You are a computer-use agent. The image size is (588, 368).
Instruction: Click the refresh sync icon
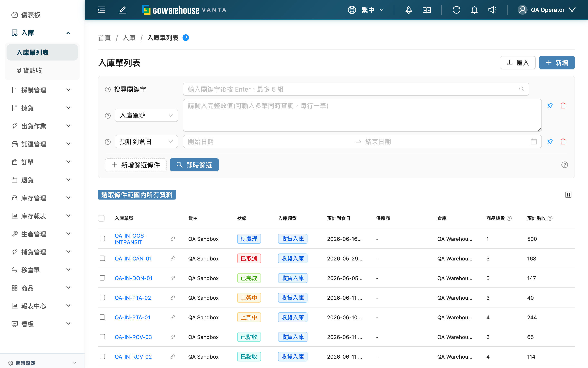point(456,10)
